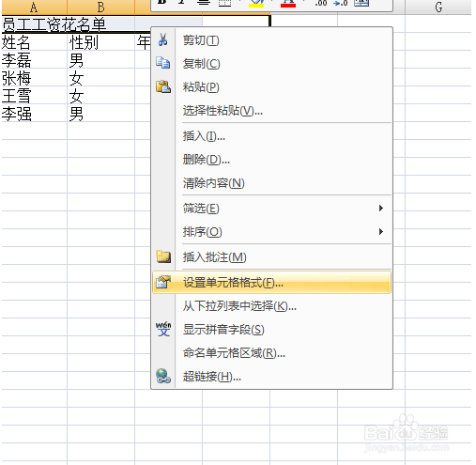Select the cell containing 李强
476x465 pixels.
pyautogui.click(x=34, y=113)
